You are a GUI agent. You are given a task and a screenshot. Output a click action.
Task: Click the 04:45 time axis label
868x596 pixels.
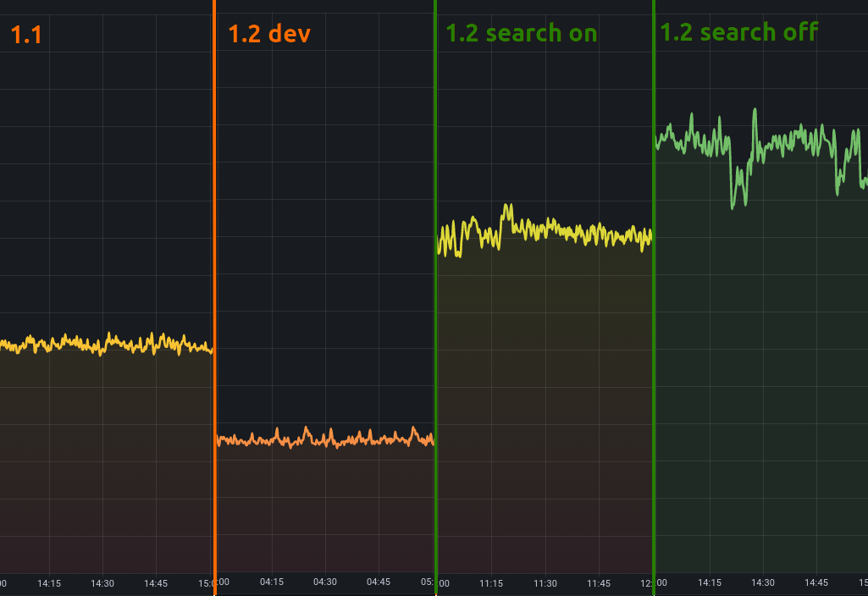click(x=379, y=582)
